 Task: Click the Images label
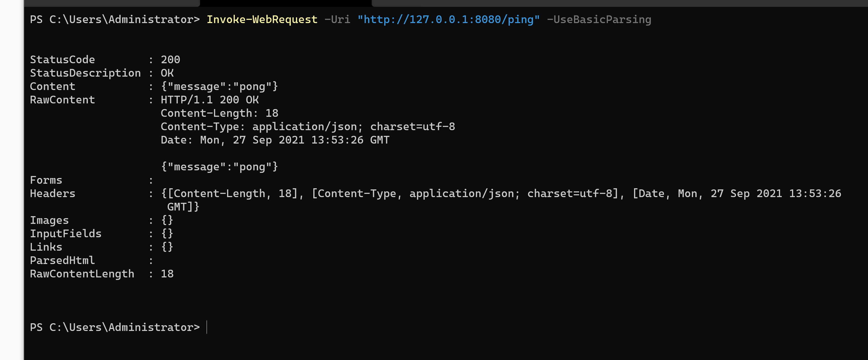(50, 220)
